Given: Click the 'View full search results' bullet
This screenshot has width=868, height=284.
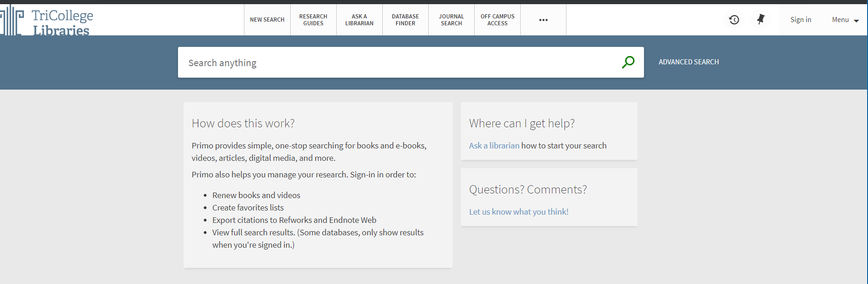Looking at the screenshot, I should click(x=318, y=239).
